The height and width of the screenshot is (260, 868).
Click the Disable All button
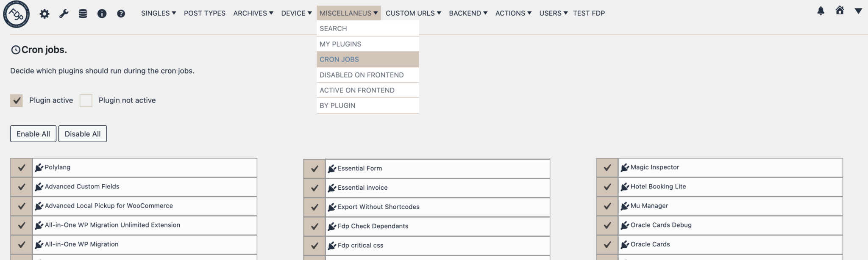[x=83, y=134]
